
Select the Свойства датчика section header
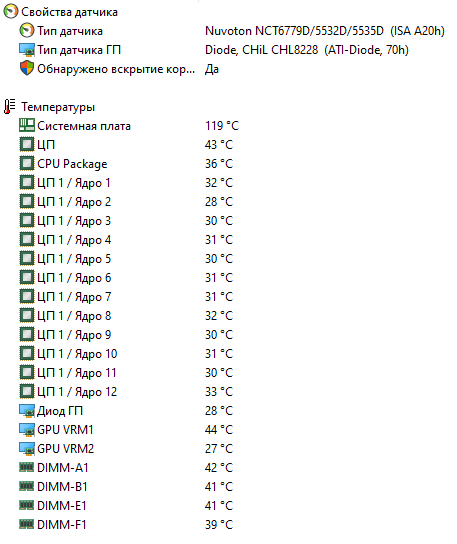coord(69,12)
